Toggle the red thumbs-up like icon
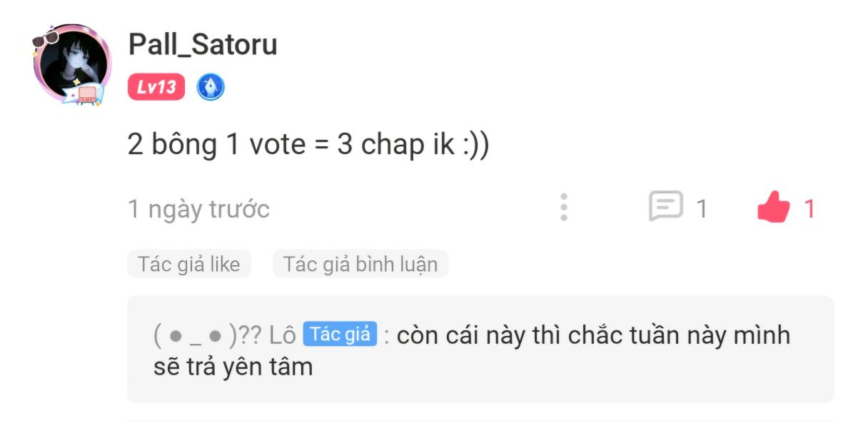Screen dimensions: 868x428 [774, 208]
